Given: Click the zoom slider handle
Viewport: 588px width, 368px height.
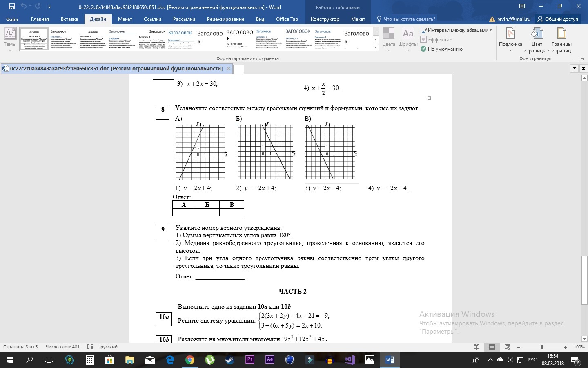Looking at the screenshot, I should click(542, 347).
